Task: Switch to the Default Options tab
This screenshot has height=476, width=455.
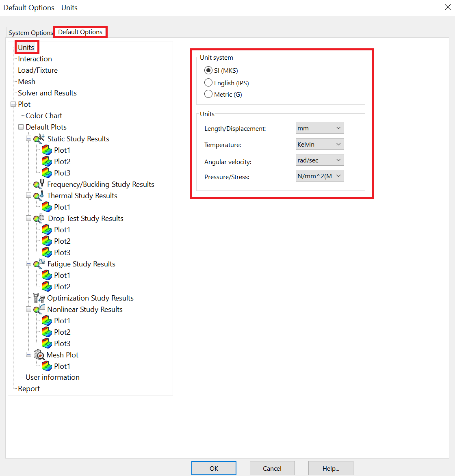Action: coord(80,32)
